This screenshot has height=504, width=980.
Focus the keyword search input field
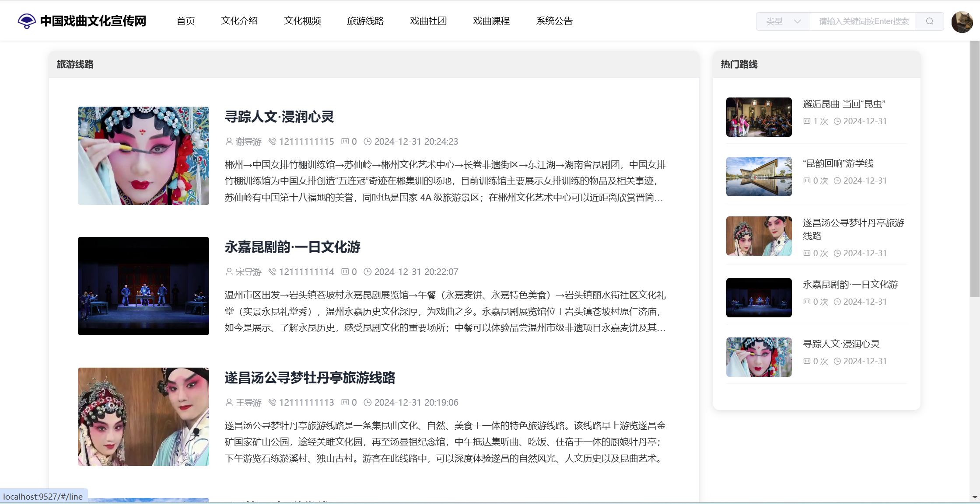click(863, 21)
